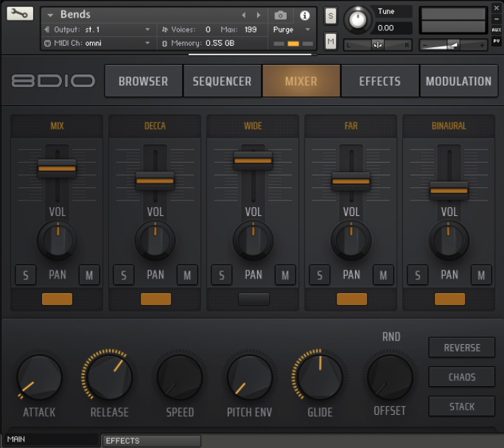Click the pan center marker icon
The width and height of the screenshot is (504, 448).
[x=378, y=45]
